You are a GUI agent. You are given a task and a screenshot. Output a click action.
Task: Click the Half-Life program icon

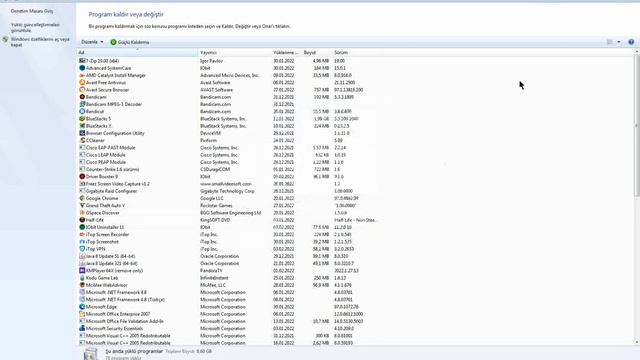[x=82, y=220]
